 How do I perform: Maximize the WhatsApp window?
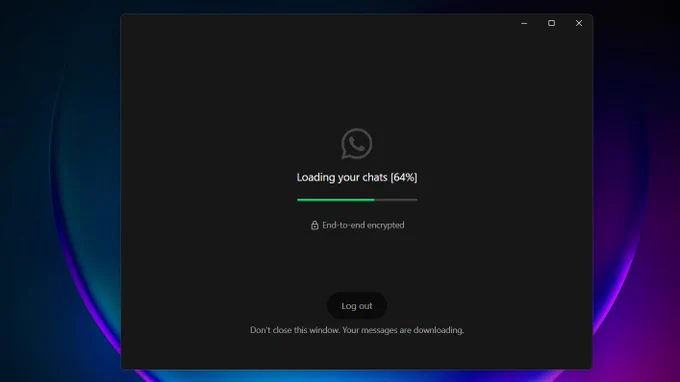pos(551,23)
